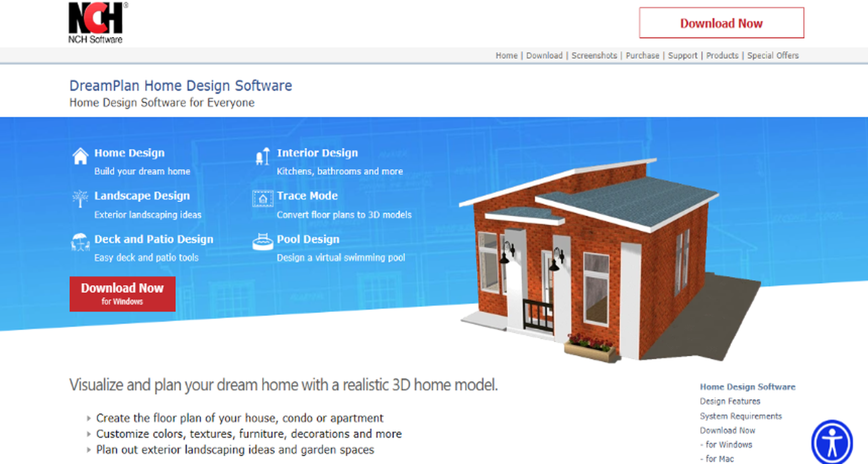
Task: Click the NCH Software logo
Action: 95,22
